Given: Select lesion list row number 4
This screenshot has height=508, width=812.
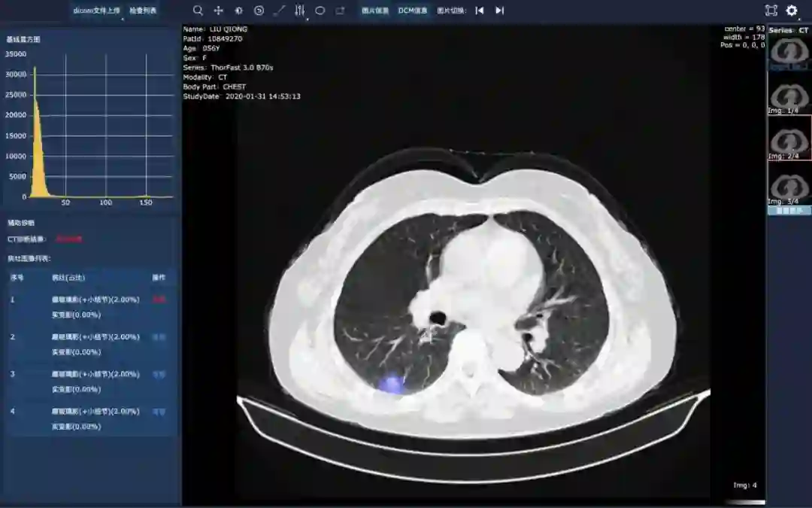Looking at the screenshot, I should (91, 419).
